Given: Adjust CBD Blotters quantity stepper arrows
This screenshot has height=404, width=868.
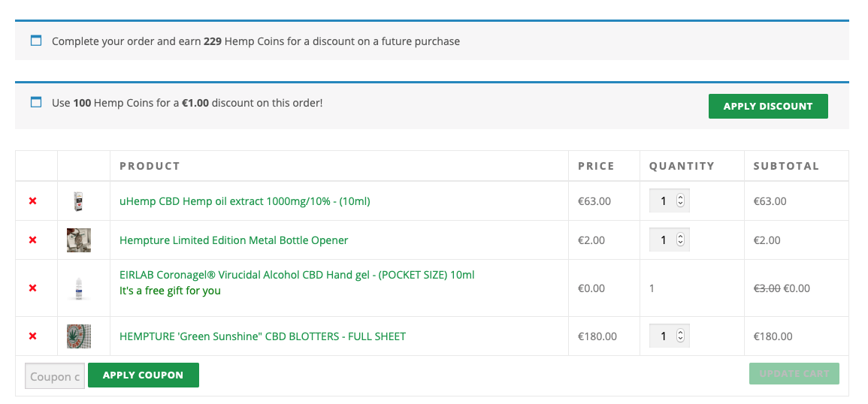Looking at the screenshot, I should (x=680, y=336).
